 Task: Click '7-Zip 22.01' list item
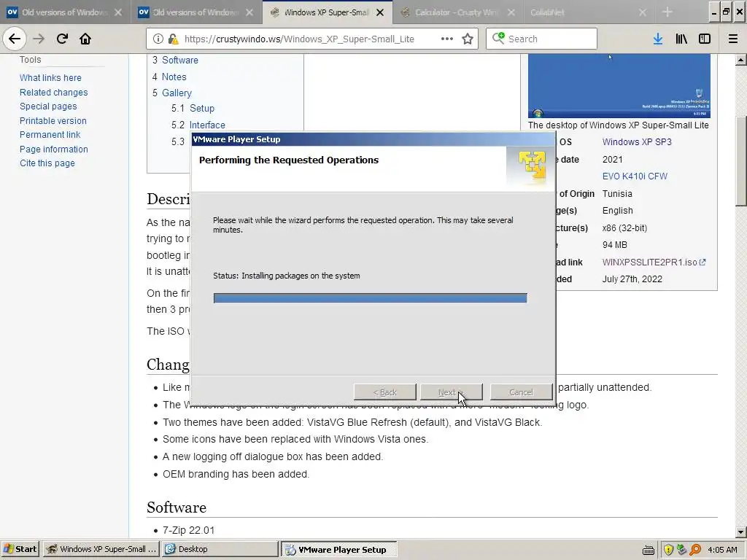189,530
